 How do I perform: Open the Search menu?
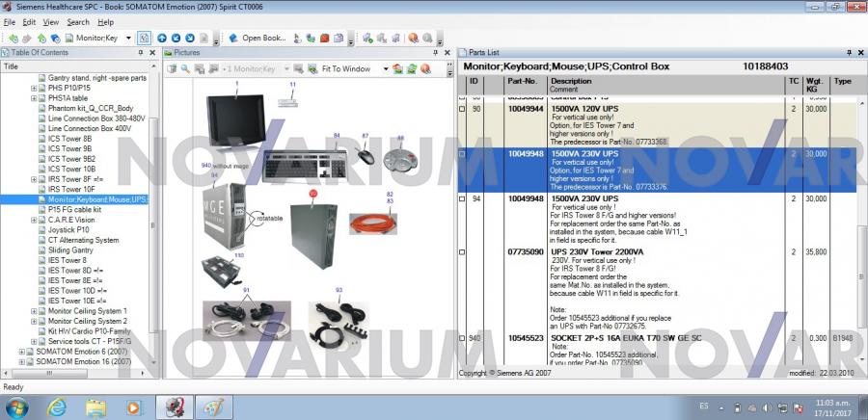click(x=78, y=22)
